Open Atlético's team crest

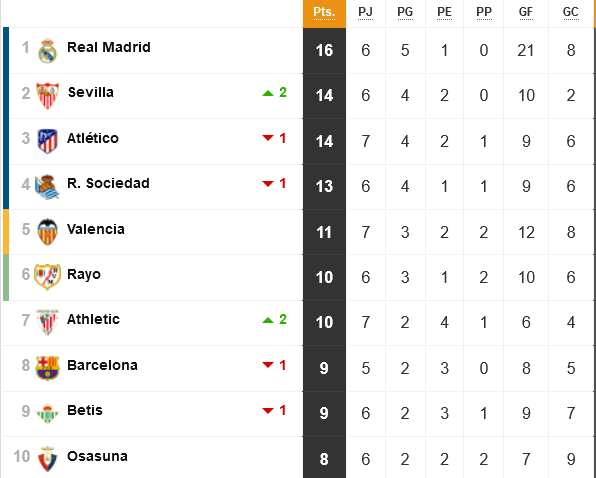[48, 141]
